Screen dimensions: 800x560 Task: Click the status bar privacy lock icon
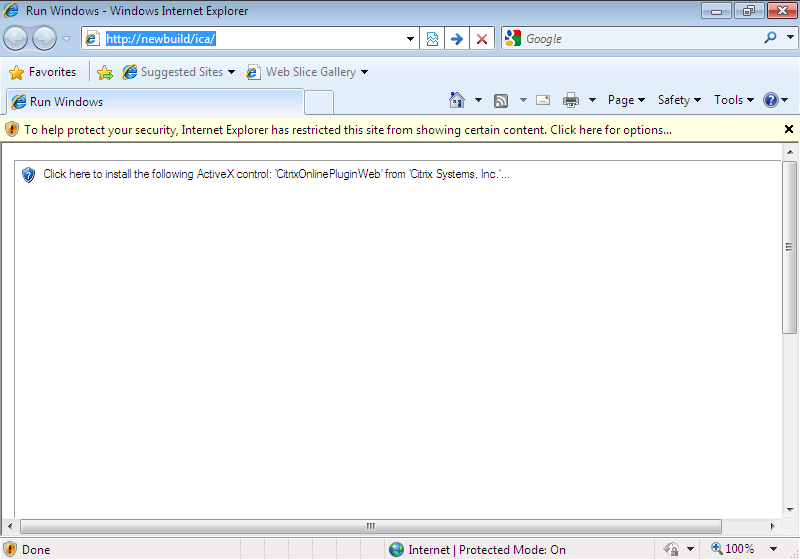pyautogui.click(x=671, y=549)
